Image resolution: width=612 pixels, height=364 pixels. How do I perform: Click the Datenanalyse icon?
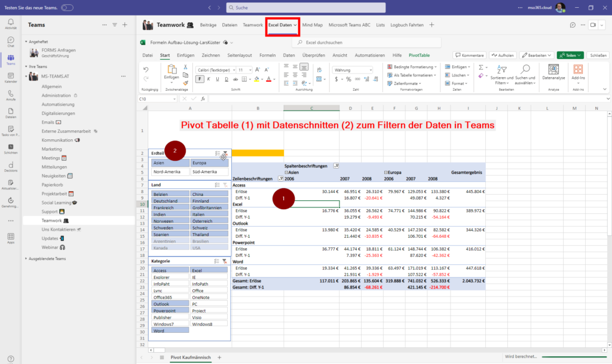tap(553, 72)
